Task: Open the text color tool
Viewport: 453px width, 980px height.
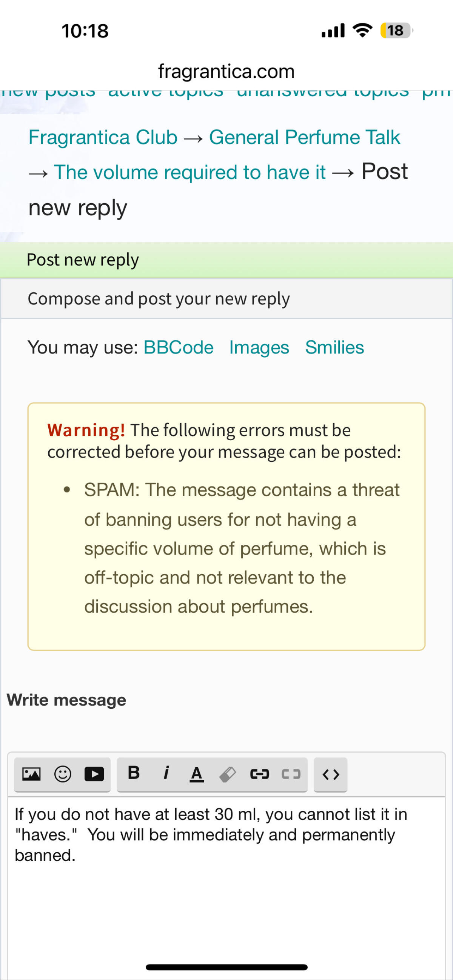Action: (x=196, y=774)
